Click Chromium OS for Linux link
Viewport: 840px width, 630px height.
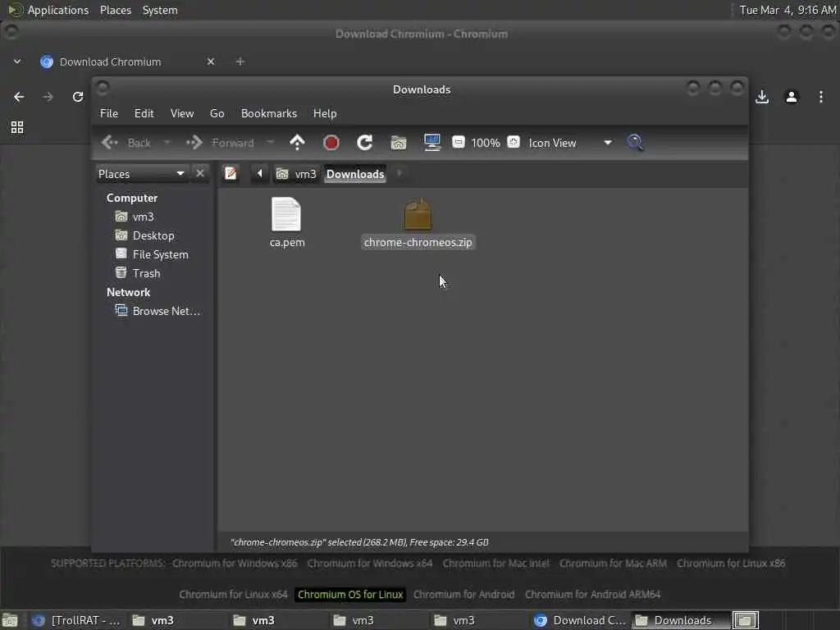coord(350,594)
